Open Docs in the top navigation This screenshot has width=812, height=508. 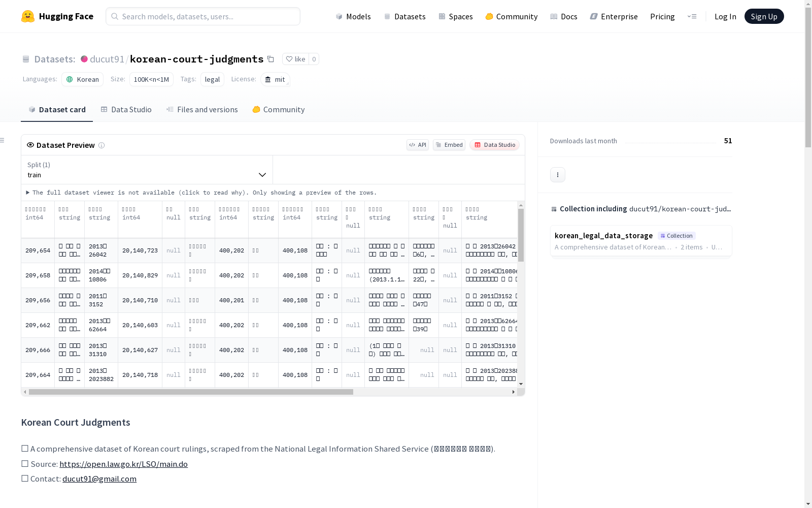coord(564,16)
